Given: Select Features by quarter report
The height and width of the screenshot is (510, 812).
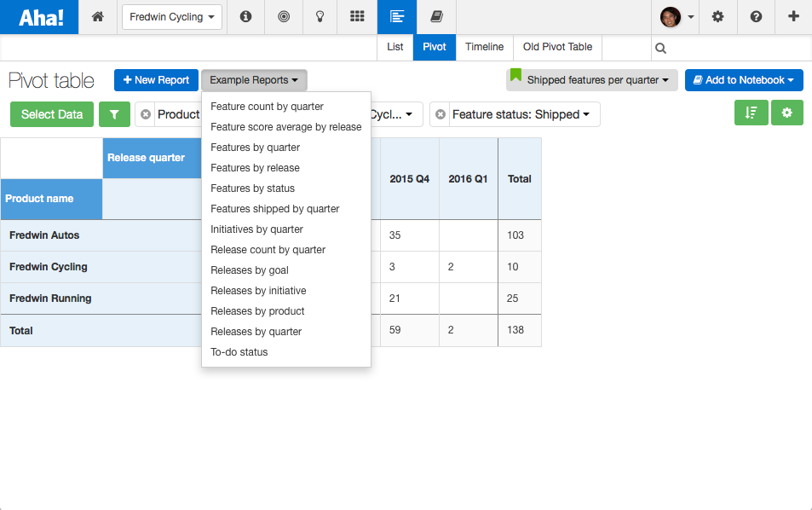Looking at the screenshot, I should point(285,148).
